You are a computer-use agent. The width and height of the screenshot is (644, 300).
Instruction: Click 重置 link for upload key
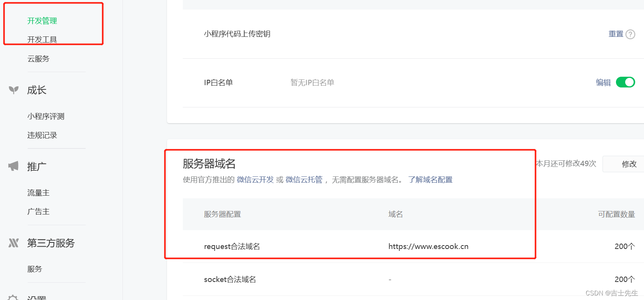[616, 34]
